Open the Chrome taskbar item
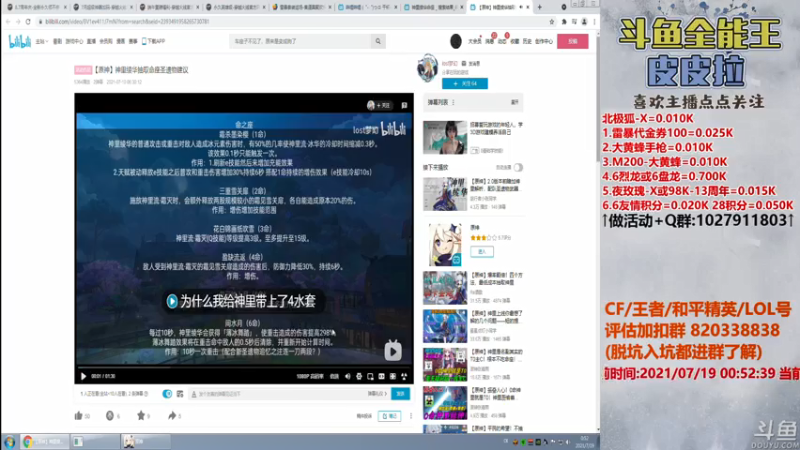The width and height of the screenshot is (800, 450). click(x=45, y=442)
